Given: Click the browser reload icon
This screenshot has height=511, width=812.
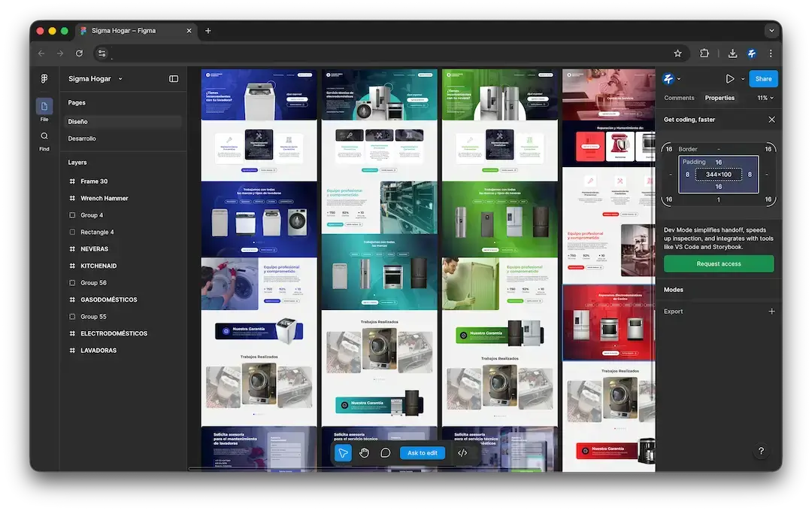Looking at the screenshot, I should (x=79, y=53).
